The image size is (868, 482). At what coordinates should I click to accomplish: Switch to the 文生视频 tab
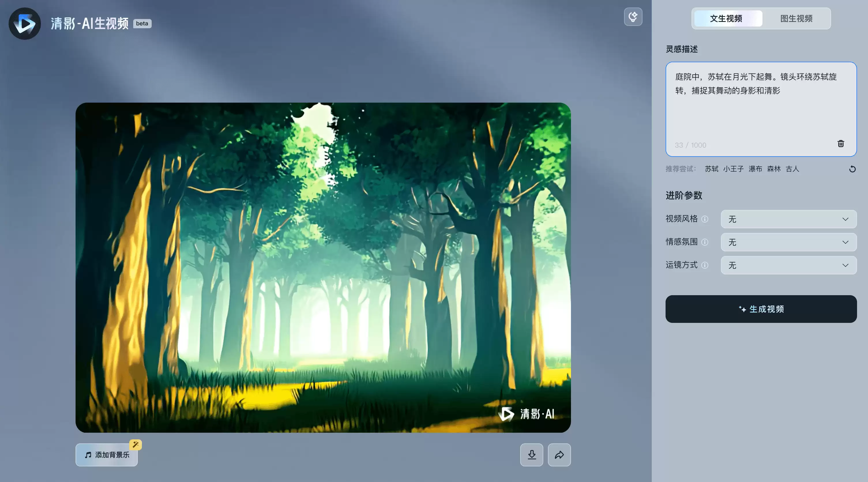tap(726, 18)
